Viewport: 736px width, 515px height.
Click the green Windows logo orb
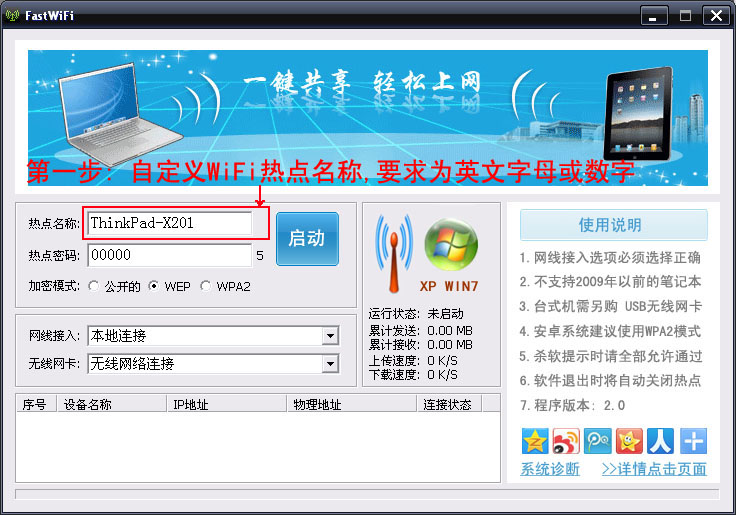click(x=451, y=244)
